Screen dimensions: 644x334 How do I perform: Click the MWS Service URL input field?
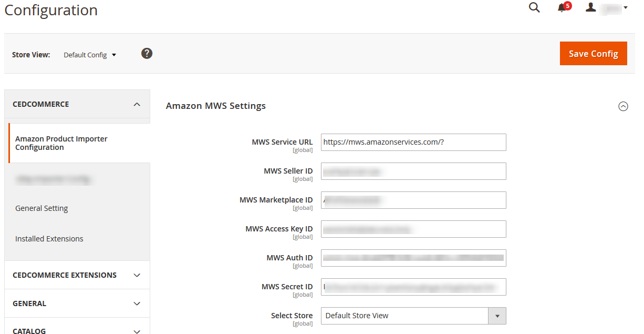point(413,142)
